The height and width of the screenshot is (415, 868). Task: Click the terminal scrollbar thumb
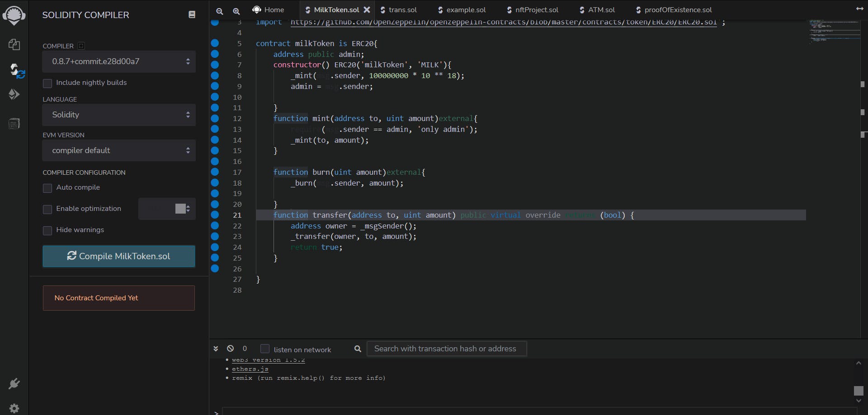(859, 391)
